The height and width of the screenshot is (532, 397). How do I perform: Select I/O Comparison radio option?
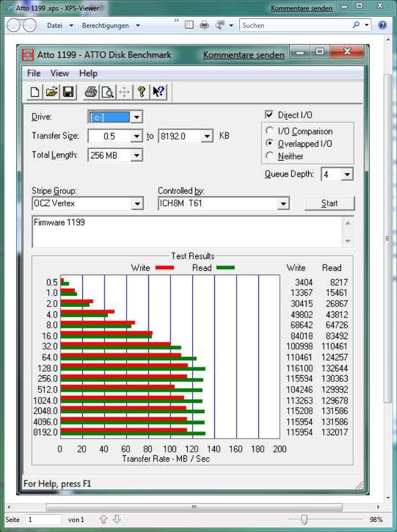(270, 131)
